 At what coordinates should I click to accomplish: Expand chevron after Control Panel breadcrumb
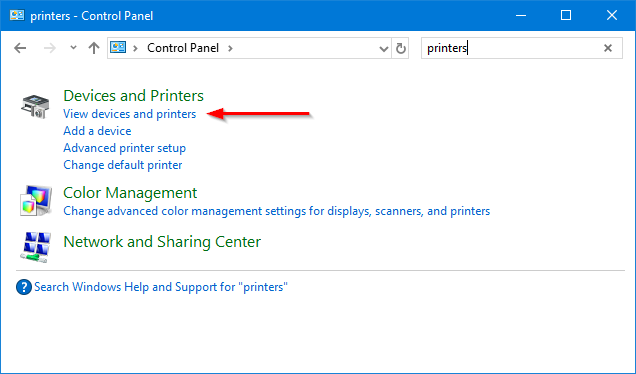tap(230, 49)
